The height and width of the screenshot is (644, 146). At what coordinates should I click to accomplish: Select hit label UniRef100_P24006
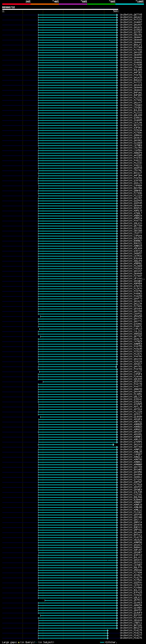coord(131,376)
